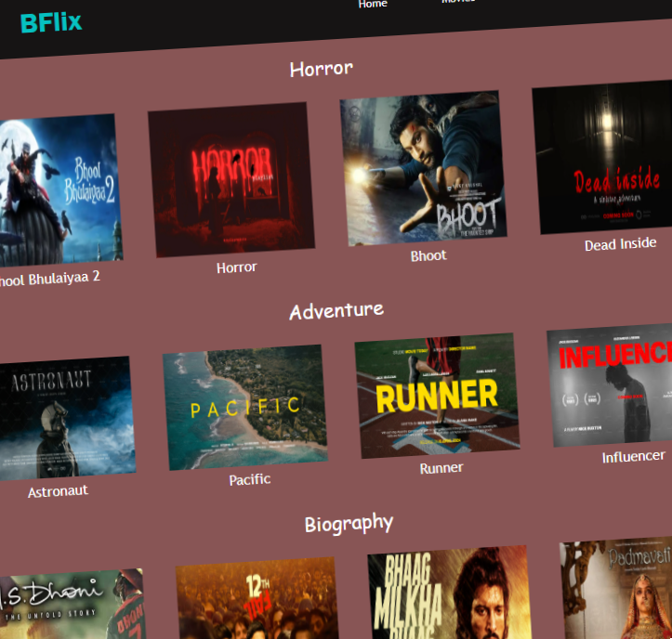Open the red Horror movie poster
Image resolution: width=672 pixels, height=639 pixels.
[231, 179]
